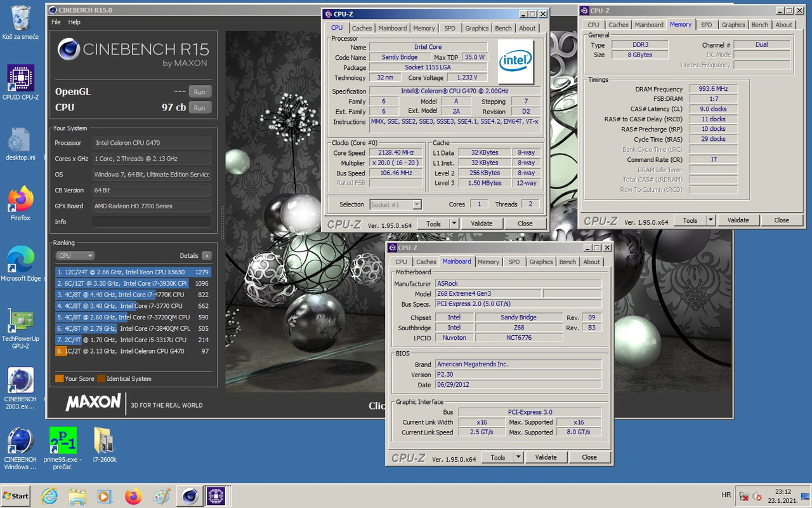This screenshot has width=812, height=508.
Task: Switch to Caches tab in CPU-Z CPU window
Action: coord(362,28)
